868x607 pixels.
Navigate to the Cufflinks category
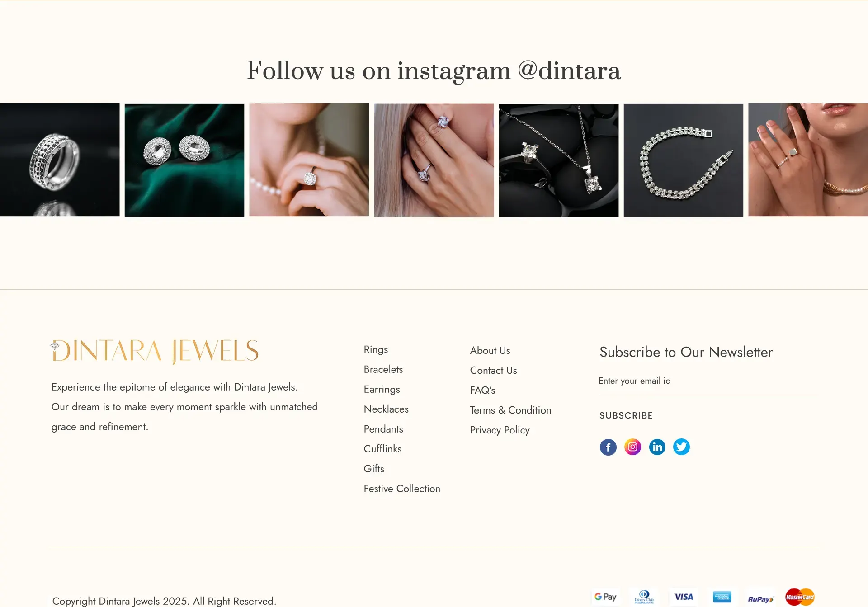(382, 449)
